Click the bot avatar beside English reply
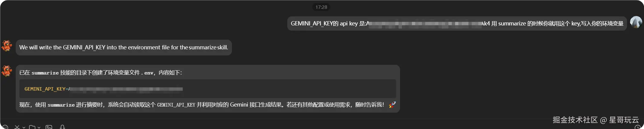 tap(7, 46)
